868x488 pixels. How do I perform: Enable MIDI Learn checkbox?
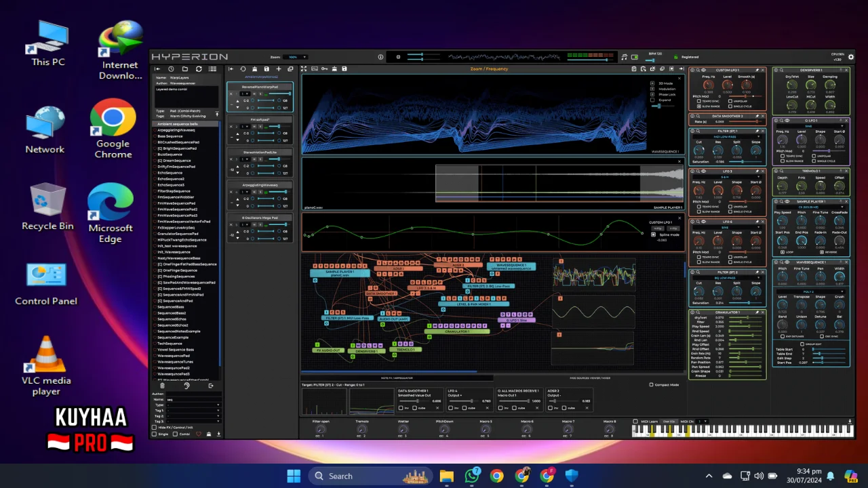click(635, 422)
